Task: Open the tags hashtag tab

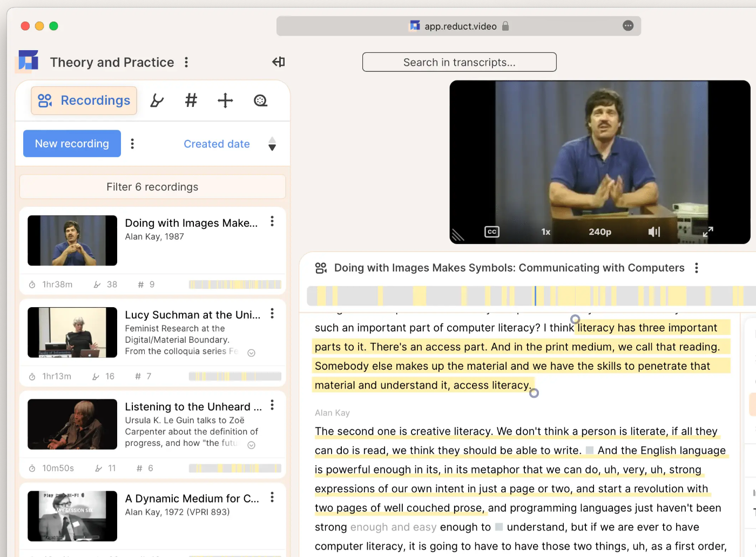Action: [191, 100]
